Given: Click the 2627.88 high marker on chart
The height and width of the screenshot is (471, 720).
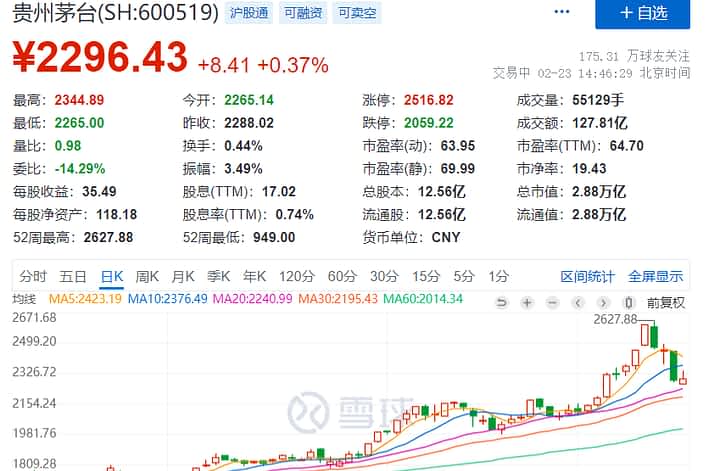Looking at the screenshot, I should point(616,319).
